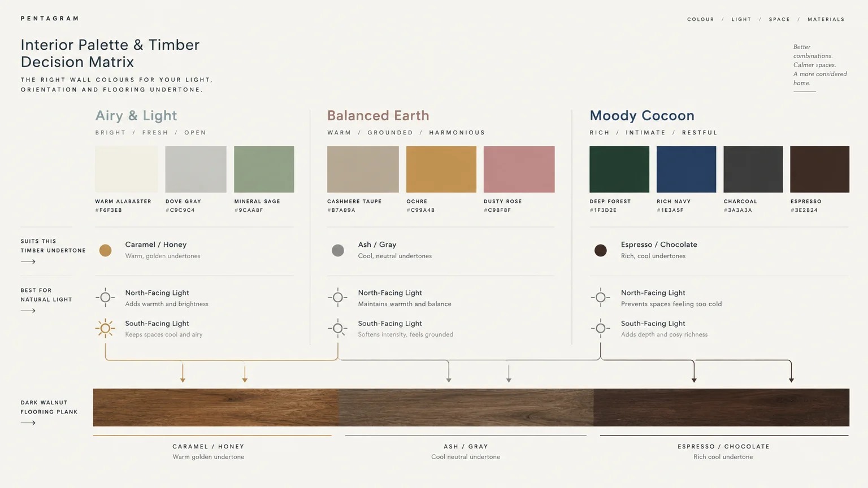Click the arrow under "Dark Walnut Flooring Plank"
Image resolution: width=868 pixels, height=488 pixels.
point(28,423)
